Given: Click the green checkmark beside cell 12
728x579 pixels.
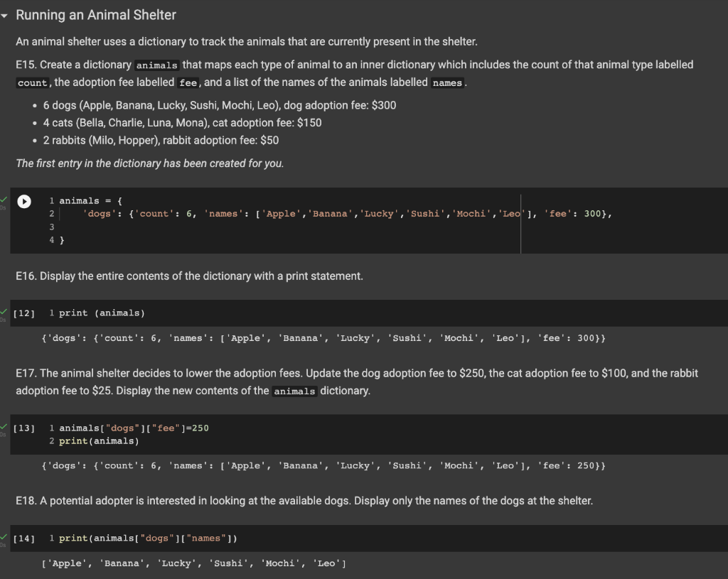Looking at the screenshot, I should [x=4, y=311].
